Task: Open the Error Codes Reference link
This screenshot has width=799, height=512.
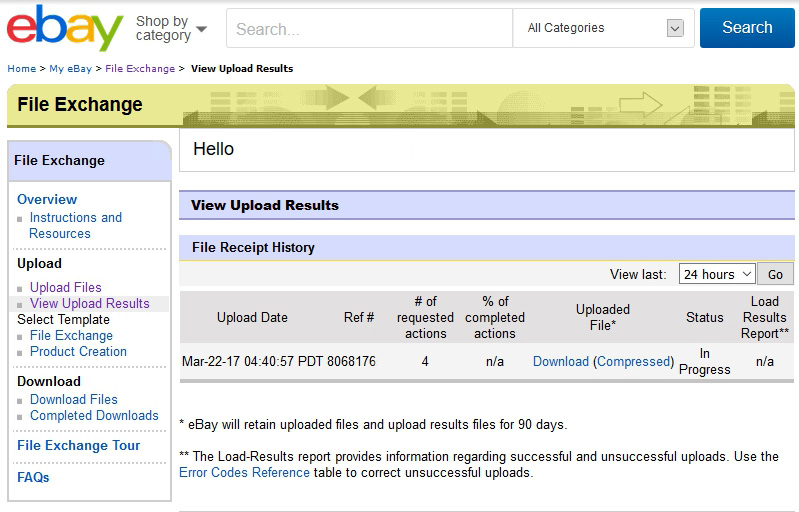Action: (x=244, y=473)
